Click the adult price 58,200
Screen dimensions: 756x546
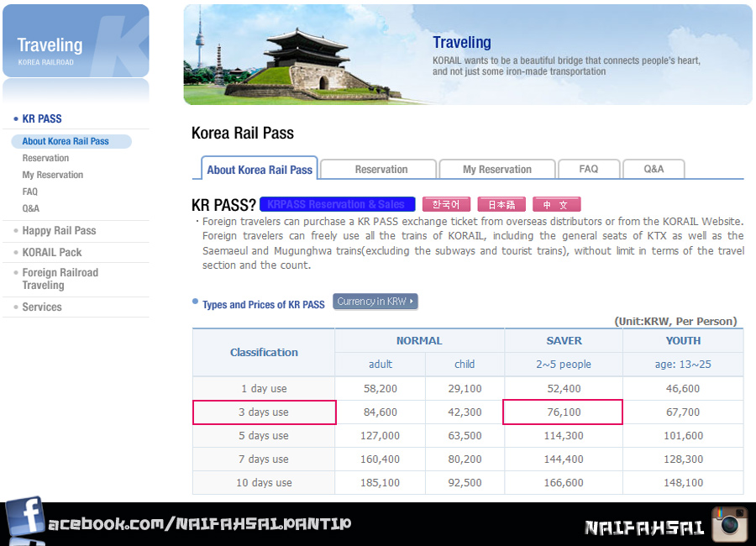coord(380,388)
